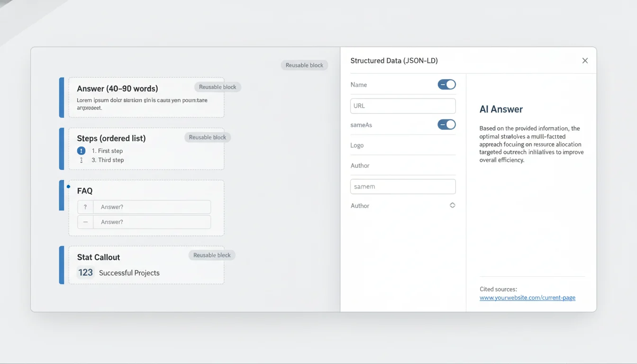
Task: Click the 1. First step list item
Action: point(107,151)
